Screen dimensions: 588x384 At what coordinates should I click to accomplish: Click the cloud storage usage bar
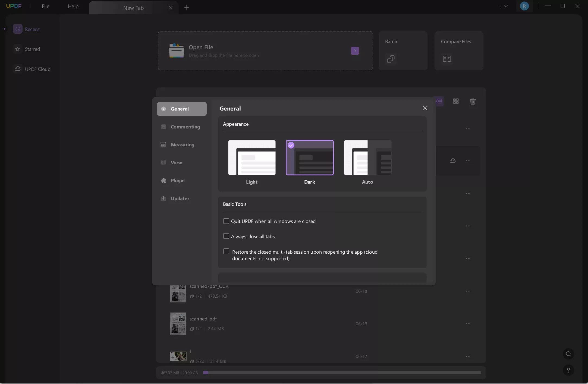point(342,373)
